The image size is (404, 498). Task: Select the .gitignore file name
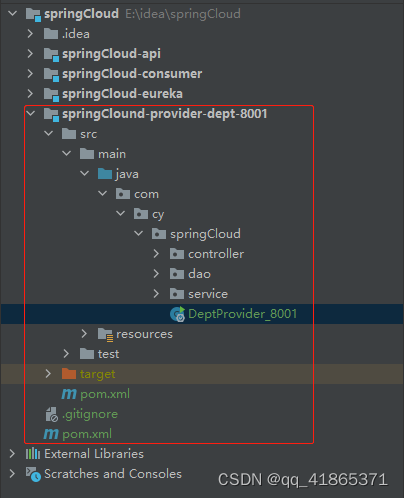click(90, 414)
